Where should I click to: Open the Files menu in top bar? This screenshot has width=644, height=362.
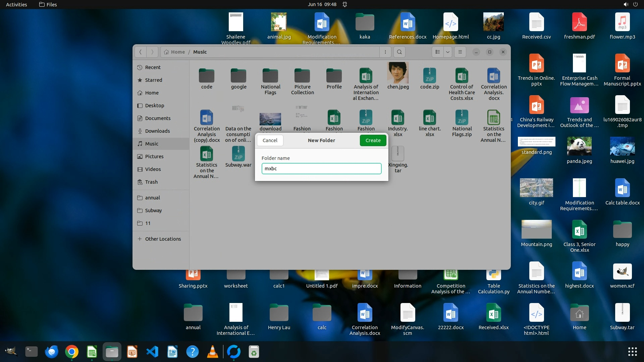[48, 4]
